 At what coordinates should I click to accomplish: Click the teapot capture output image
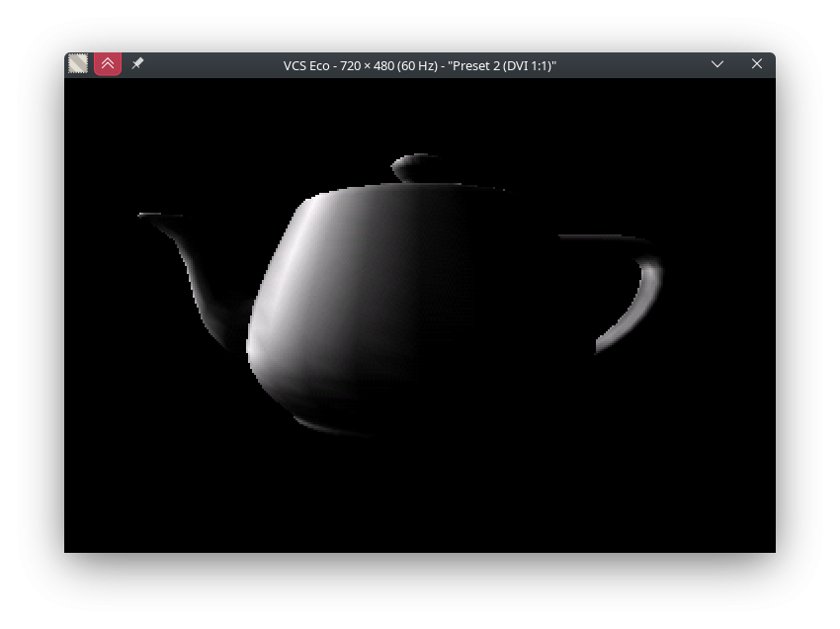click(419, 315)
